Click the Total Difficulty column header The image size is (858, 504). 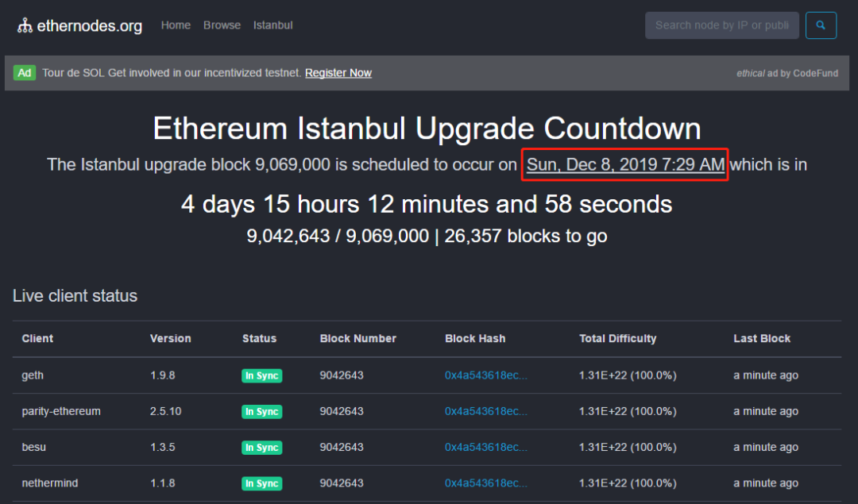(x=618, y=338)
